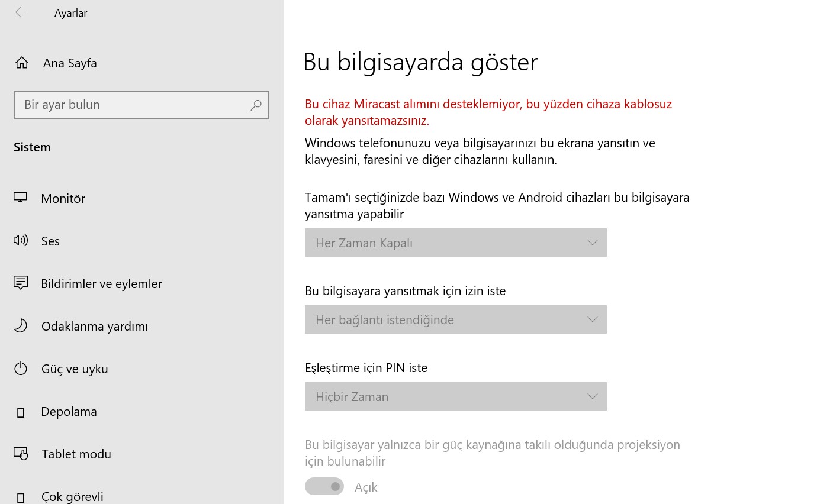
Task: Click chevron of 'Her bağlantı istendiğinde' combo
Action: pyautogui.click(x=592, y=319)
